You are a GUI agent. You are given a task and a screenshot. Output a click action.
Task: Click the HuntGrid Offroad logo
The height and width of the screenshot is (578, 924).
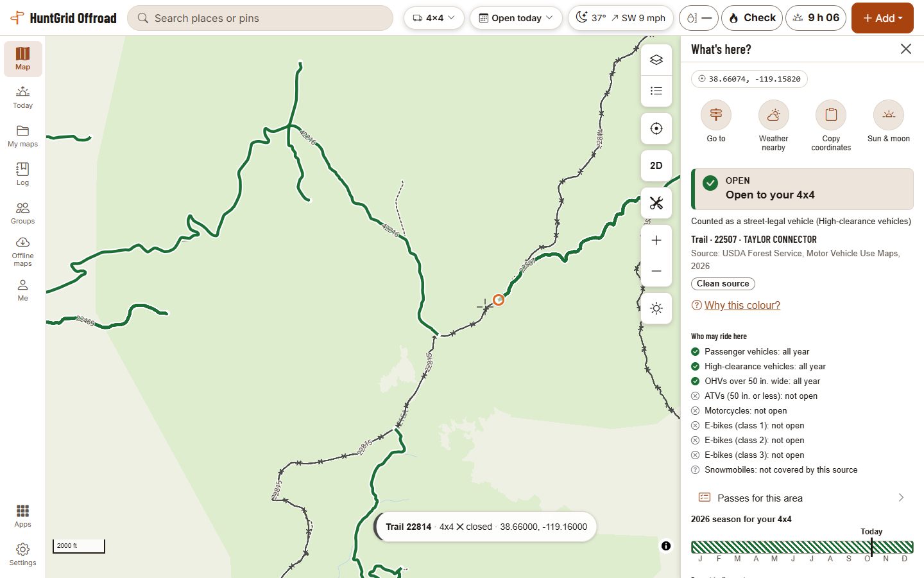coord(64,18)
